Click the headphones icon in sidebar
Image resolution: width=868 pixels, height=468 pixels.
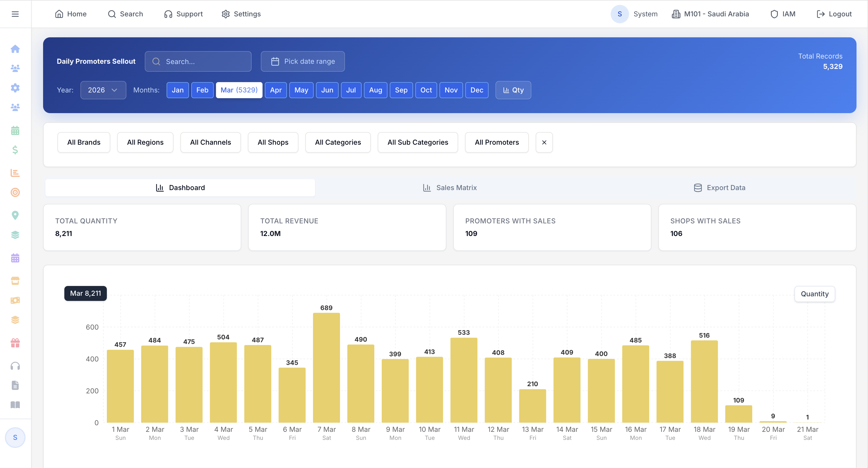click(15, 366)
